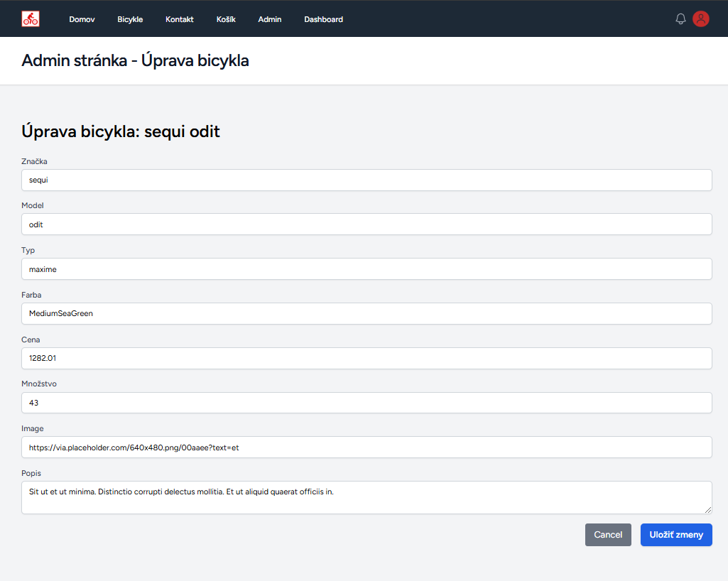This screenshot has width=728, height=581.
Task: Focus the Cena field showing 1282.01
Action: [x=366, y=358]
